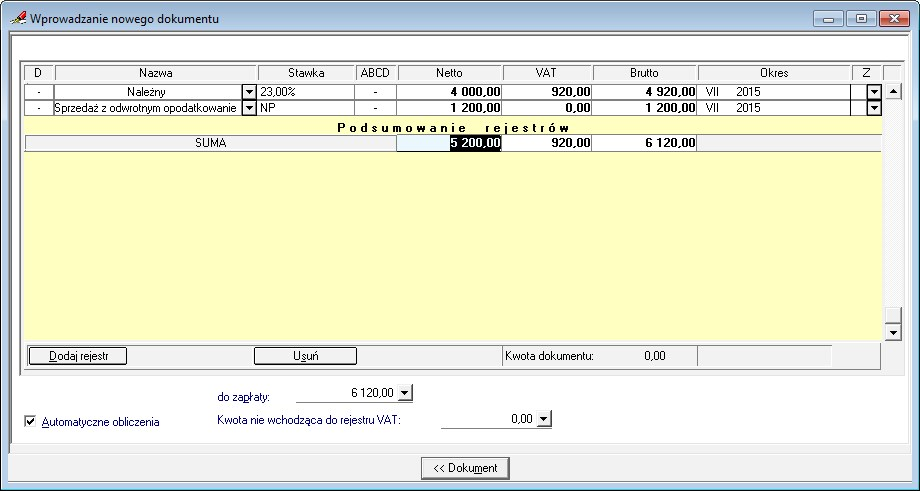Viewport: 920px width, 491px height.
Task: Click the Nazwa column header
Action: (156, 73)
